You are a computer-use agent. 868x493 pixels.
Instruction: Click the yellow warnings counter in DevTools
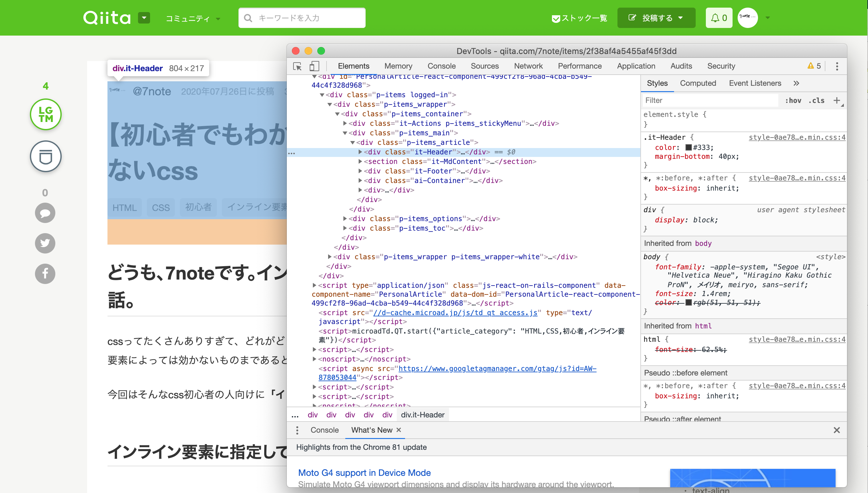tap(813, 66)
